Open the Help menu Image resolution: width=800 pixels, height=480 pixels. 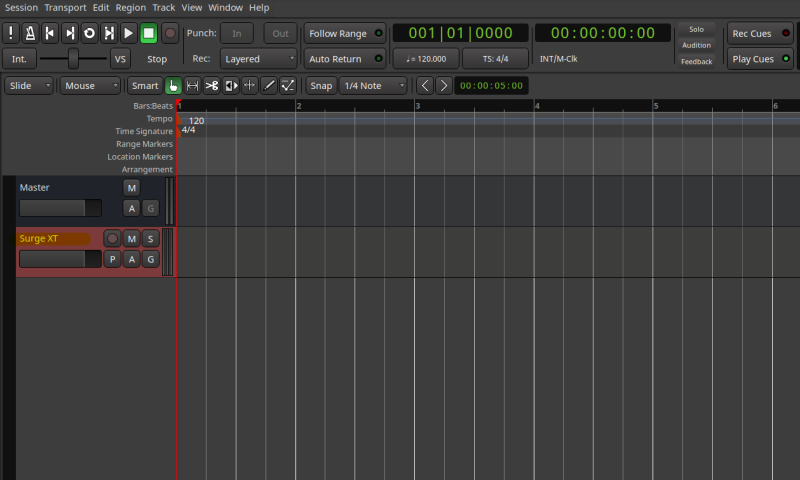click(x=259, y=8)
